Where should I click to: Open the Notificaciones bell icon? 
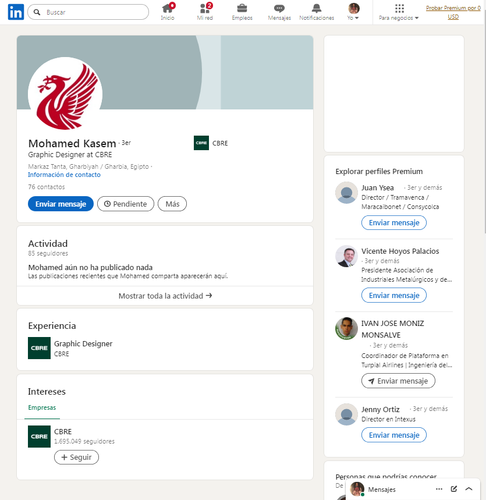click(x=317, y=12)
